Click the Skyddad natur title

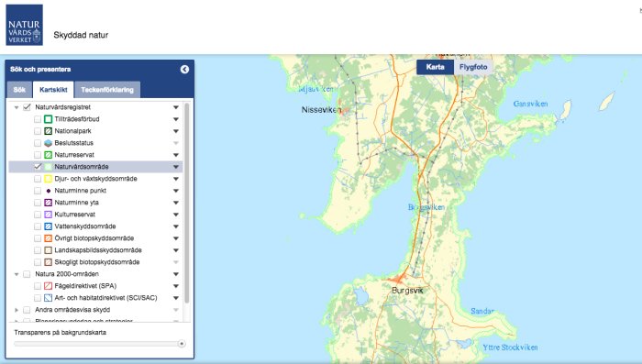pyautogui.click(x=81, y=35)
